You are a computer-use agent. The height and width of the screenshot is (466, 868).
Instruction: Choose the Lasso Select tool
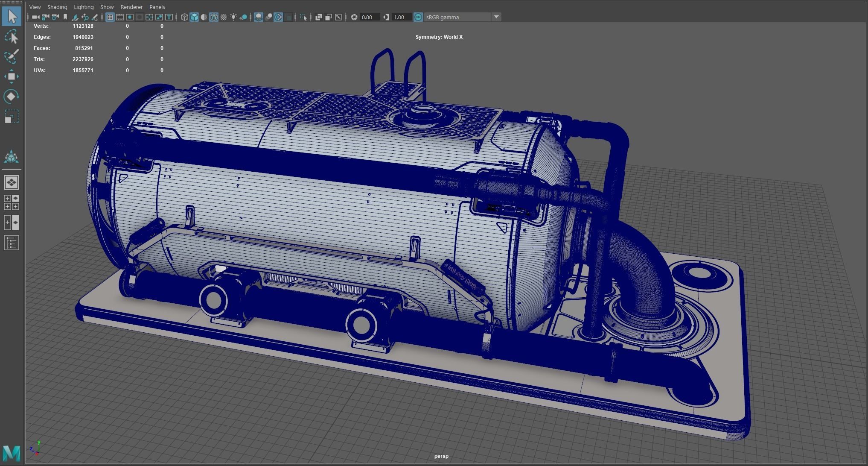click(x=12, y=37)
